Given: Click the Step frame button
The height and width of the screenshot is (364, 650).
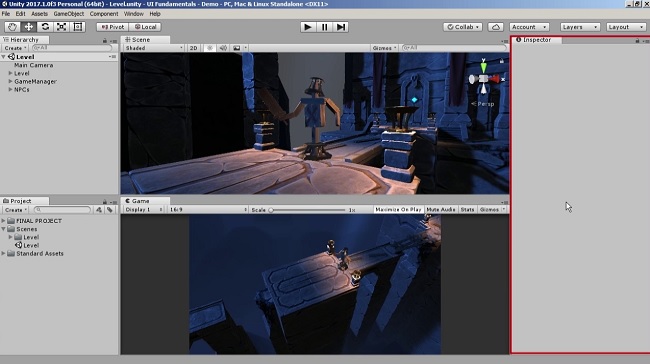Looking at the screenshot, I should [x=340, y=27].
